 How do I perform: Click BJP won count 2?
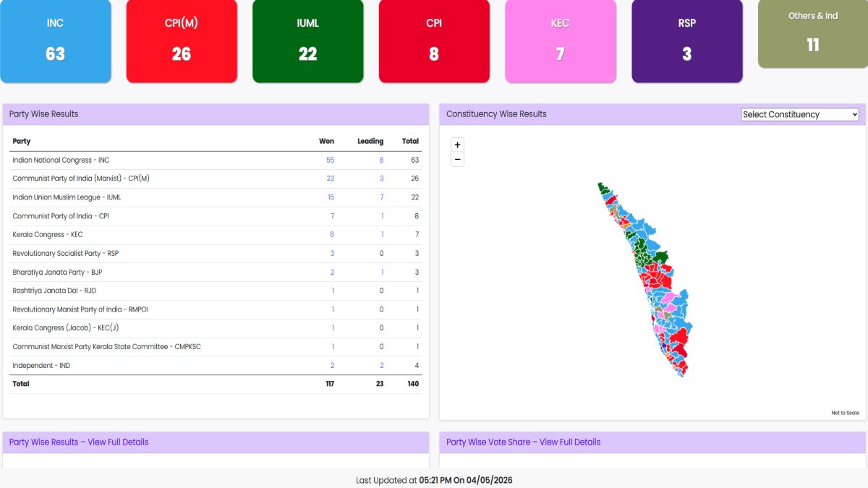tap(332, 272)
